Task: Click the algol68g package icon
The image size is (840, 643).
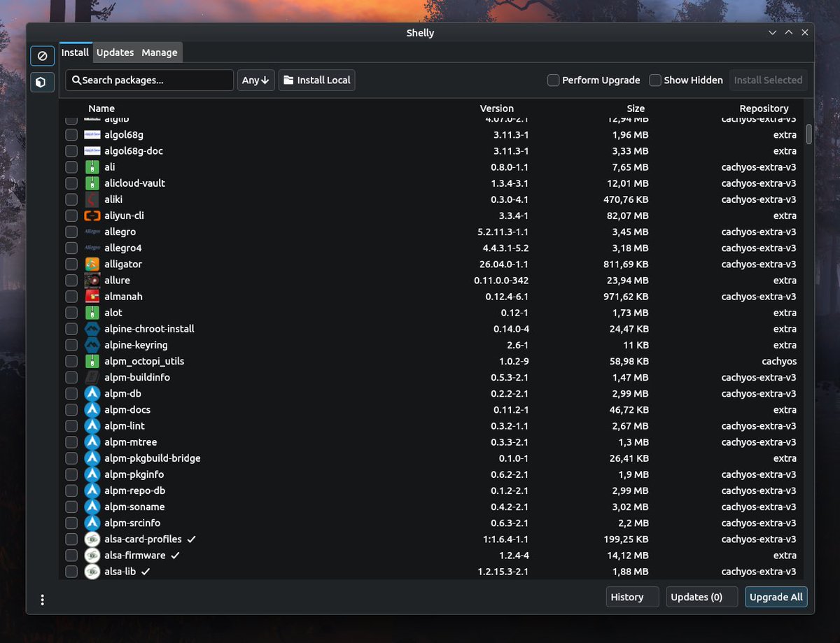Action: 92,134
